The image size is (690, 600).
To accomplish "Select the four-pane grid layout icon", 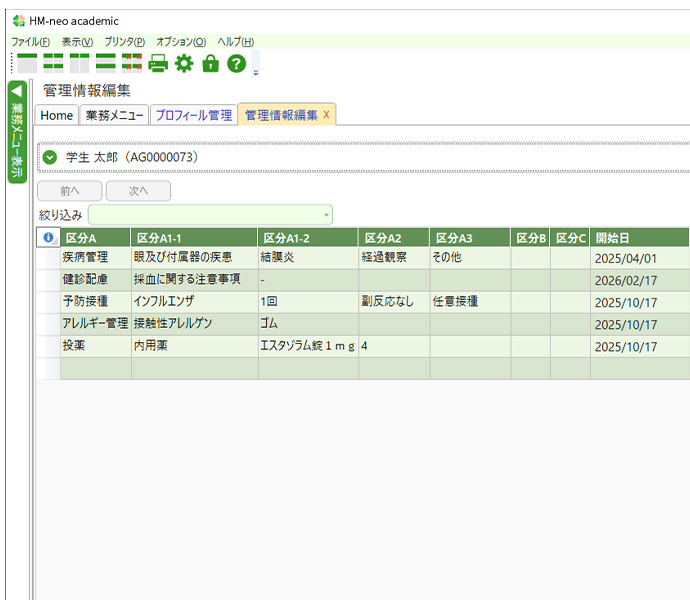I will tap(53, 63).
